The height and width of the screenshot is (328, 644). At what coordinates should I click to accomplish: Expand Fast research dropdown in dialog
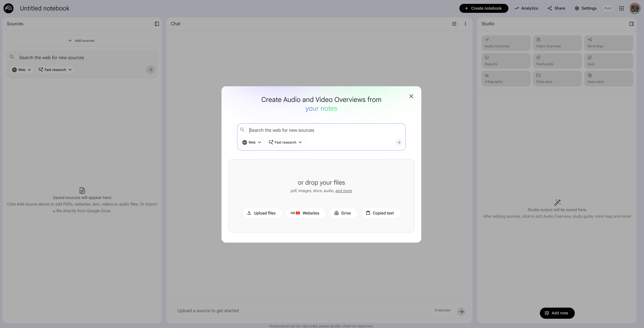point(285,142)
